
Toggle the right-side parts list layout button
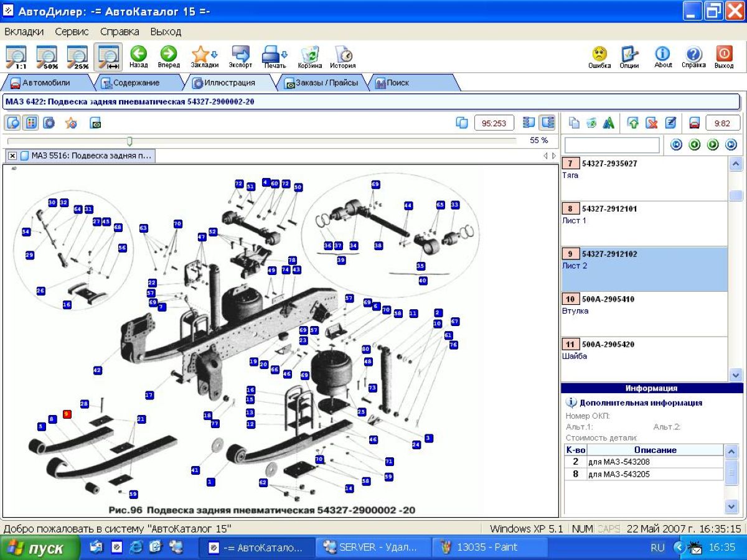pos(547,123)
